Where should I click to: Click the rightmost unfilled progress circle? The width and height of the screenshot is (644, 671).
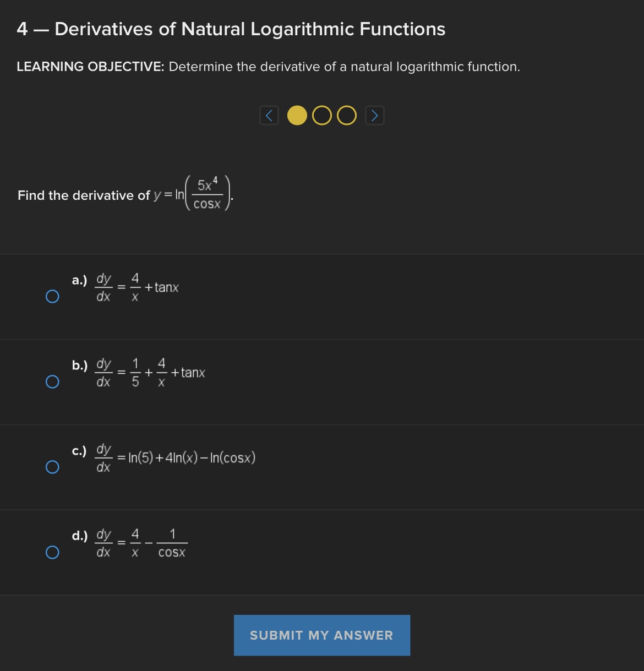point(346,115)
